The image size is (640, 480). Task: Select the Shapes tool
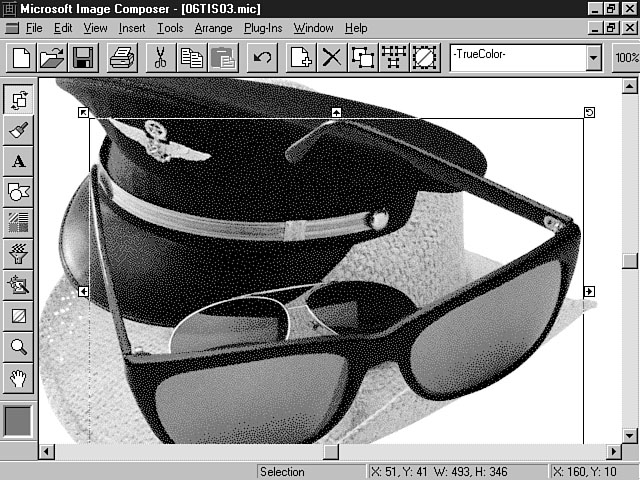click(x=19, y=192)
